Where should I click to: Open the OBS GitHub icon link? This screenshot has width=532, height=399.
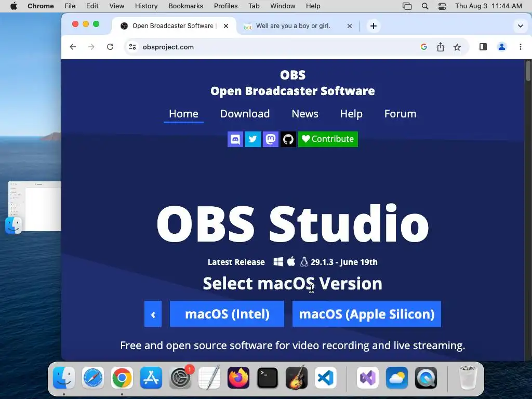pyautogui.click(x=288, y=139)
